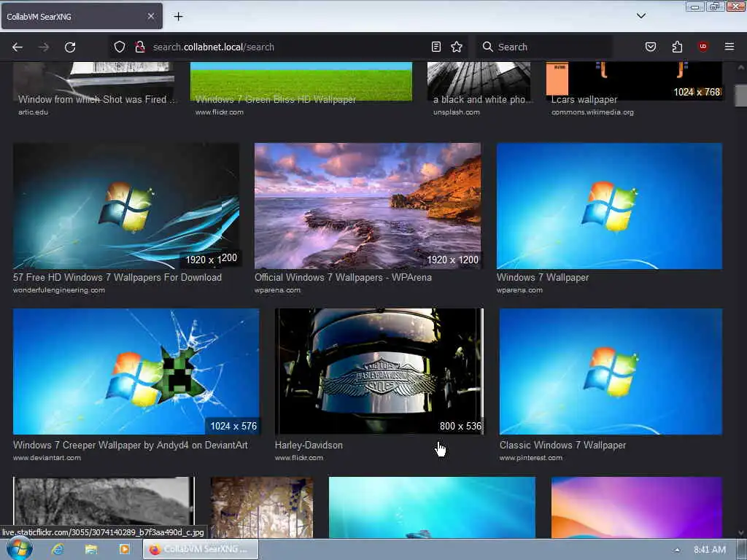Click the 8:41 AM clock

[709, 550]
